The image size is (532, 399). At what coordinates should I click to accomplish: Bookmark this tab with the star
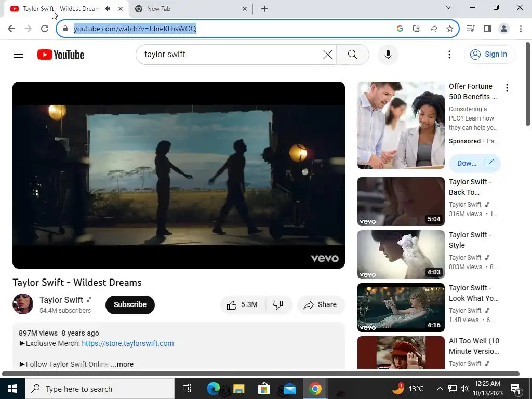pos(449,29)
